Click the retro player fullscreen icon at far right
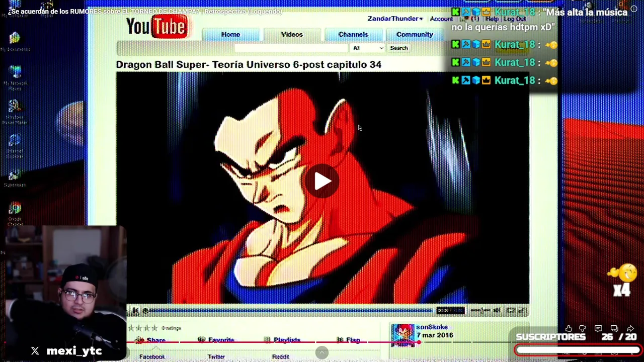 pos(522,311)
